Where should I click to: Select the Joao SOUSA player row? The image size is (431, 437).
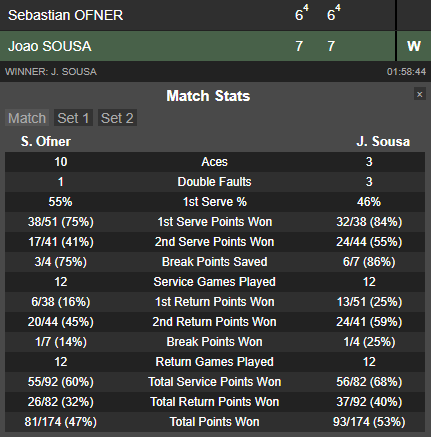tap(198, 46)
